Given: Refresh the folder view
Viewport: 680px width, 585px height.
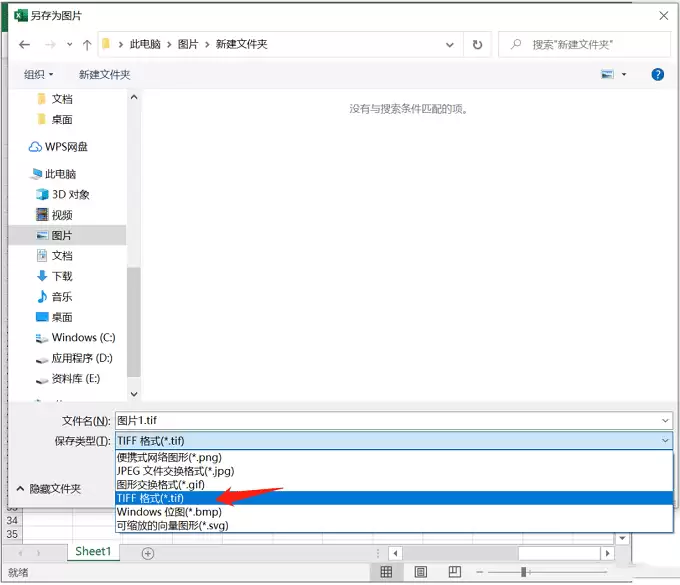Looking at the screenshot, I should pos(477,44).
